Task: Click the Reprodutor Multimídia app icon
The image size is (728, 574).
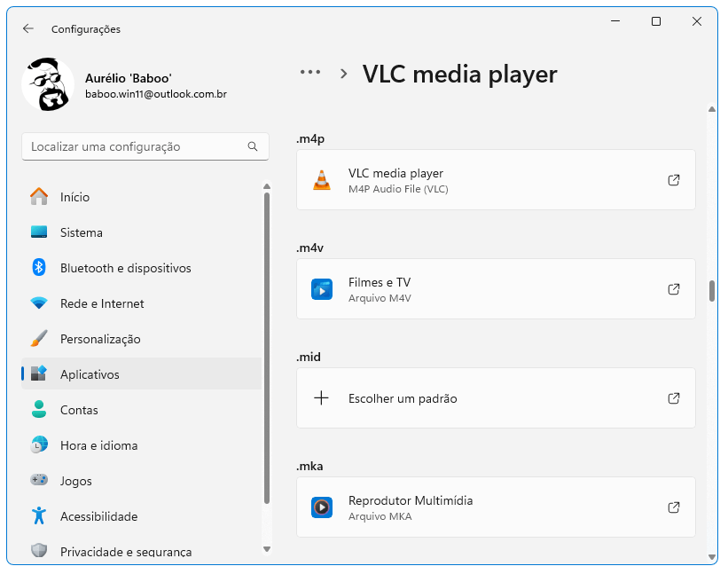Action: click(322, 507)
